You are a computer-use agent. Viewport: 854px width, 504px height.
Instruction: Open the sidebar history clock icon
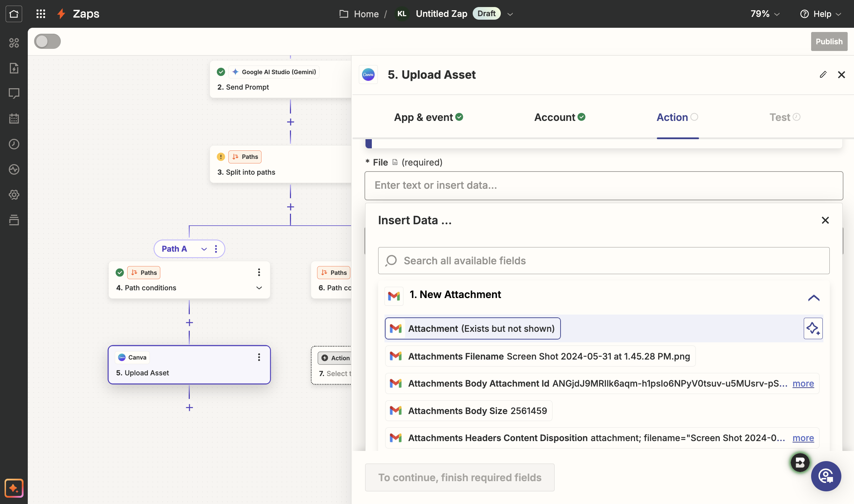(x=14, y=144)
